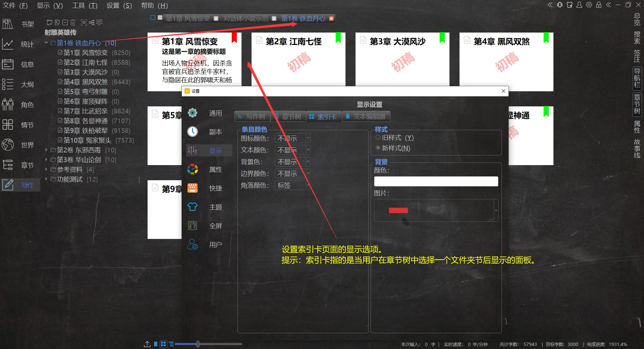Open the 第2章 江南七怪 index card
Image resolution: width=644 pixels, height=349 pixels.
click(x=299, y=59)
